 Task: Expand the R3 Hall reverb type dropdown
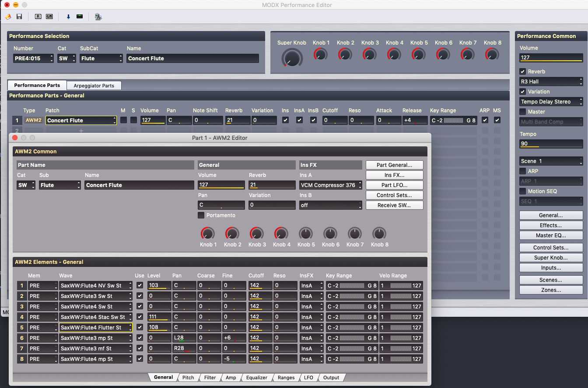pyautogui.click(x=551, y=82)
